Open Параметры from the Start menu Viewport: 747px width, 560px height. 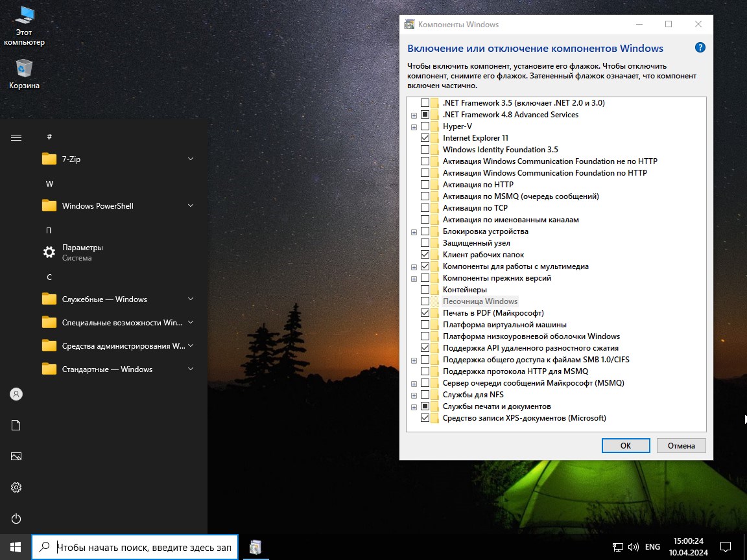point(119,252)
